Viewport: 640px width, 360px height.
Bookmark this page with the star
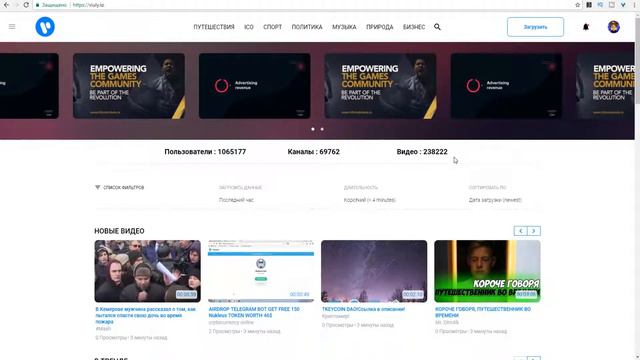coord(577,5)
